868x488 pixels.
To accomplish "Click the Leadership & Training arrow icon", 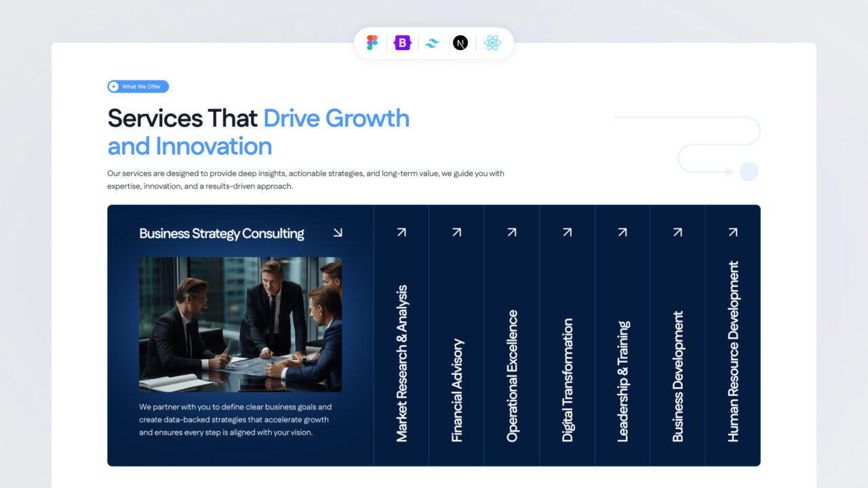I will (x=623, y=232).
